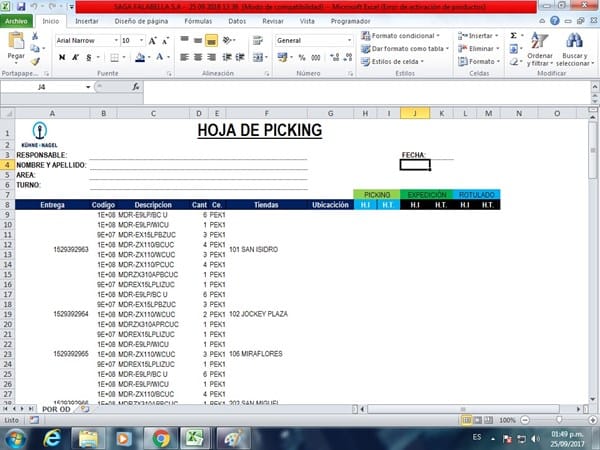Toggle bold N formatting

pos(62,57)
